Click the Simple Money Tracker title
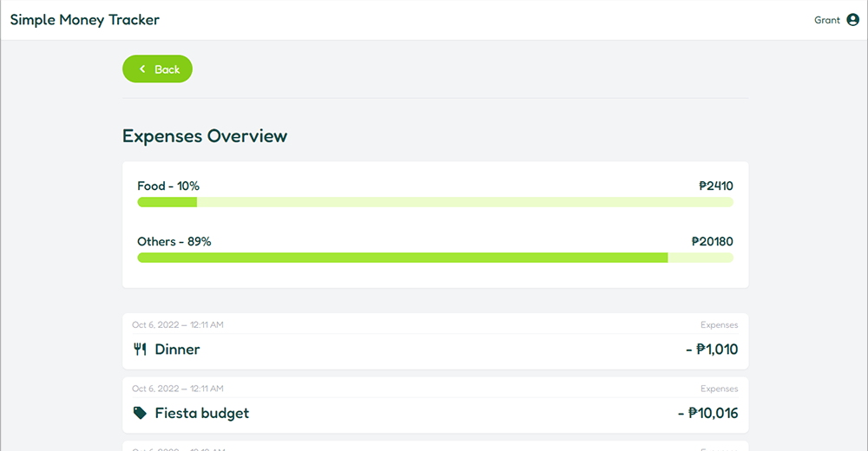 pos(85,20)
